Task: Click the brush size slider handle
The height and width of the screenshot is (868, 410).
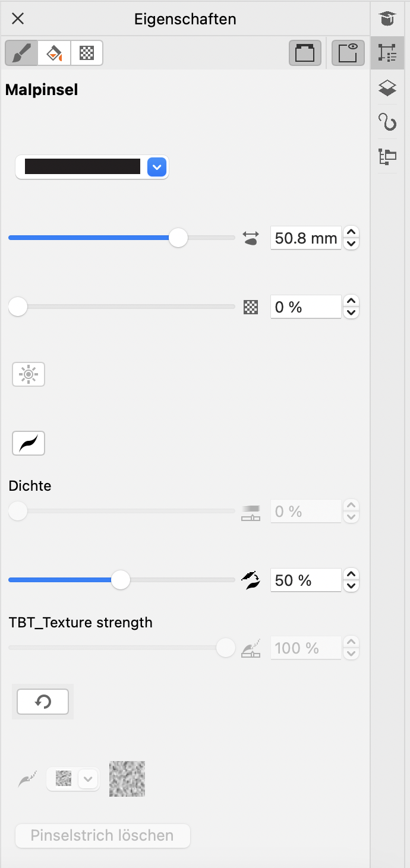Action: tap(178, 238)
